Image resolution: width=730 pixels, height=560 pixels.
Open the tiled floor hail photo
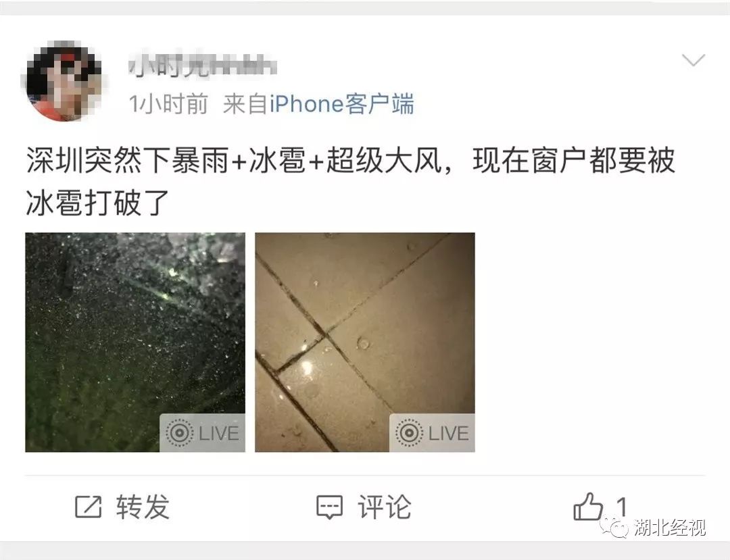click(x=364, y=342)
